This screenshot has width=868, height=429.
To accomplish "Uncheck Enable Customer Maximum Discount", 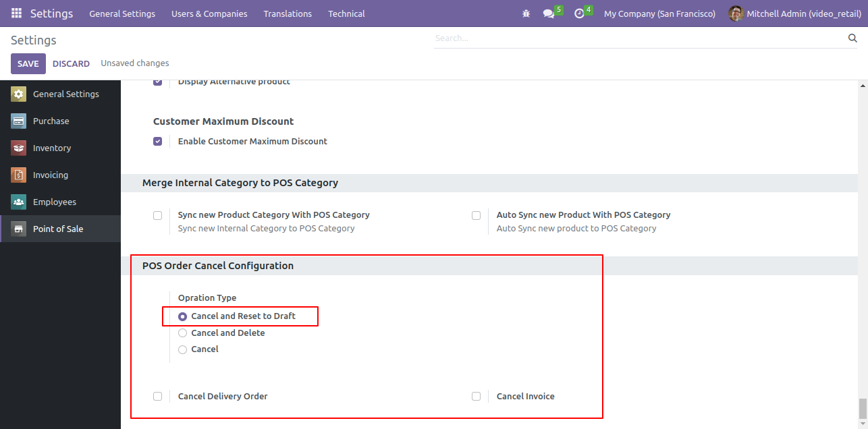I will coord(158,142).
